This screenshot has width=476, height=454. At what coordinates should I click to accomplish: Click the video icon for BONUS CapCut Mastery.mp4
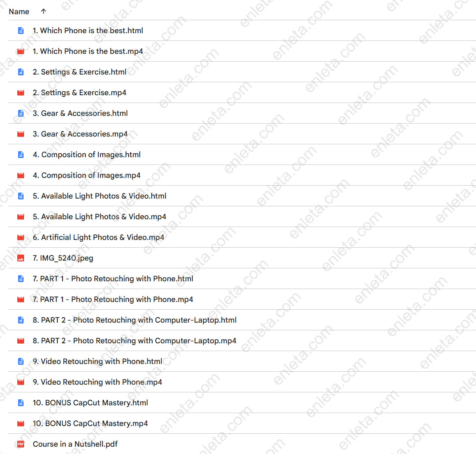coord(21,423)
